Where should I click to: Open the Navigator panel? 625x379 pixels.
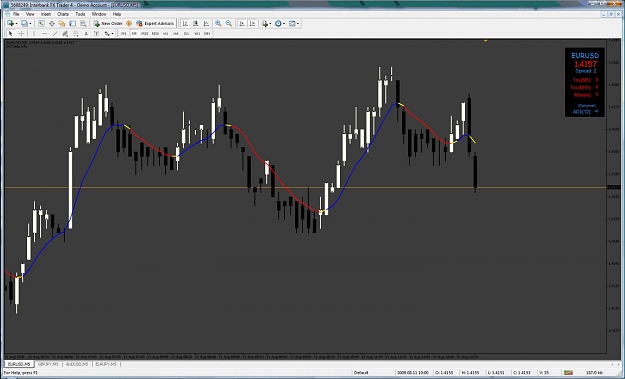point(62,24)
